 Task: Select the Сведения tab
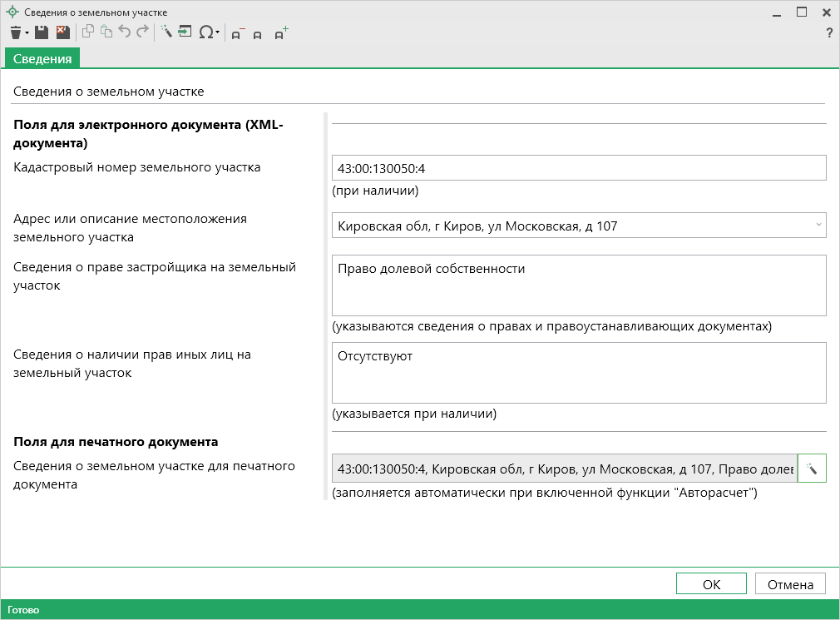click(42, 58)
